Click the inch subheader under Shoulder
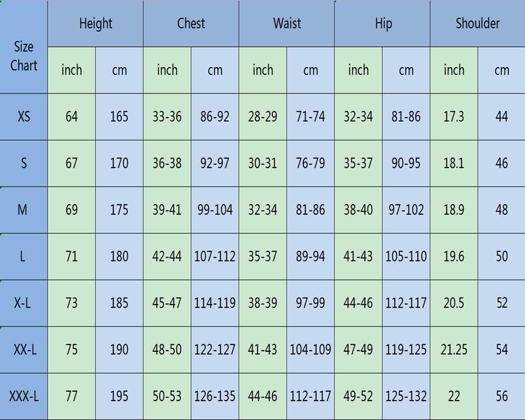 pyautogui.click(x=454, y=70)
